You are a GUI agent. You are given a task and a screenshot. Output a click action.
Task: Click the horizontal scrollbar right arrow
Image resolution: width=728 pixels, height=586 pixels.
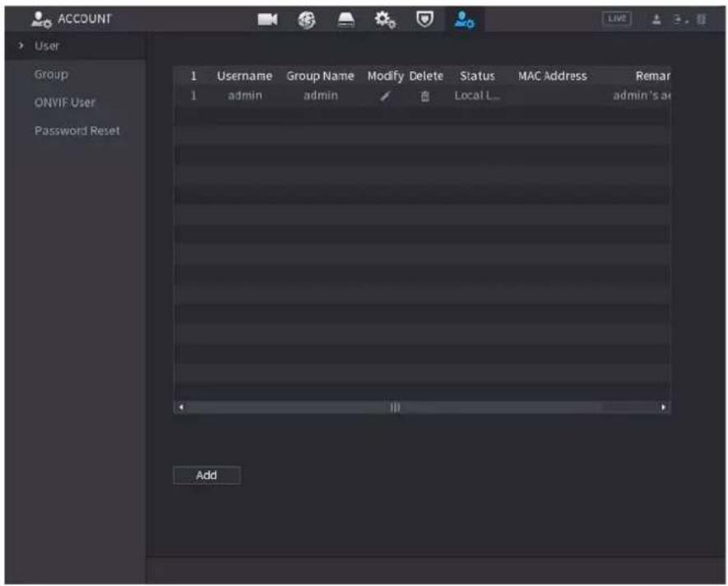(x=664, y=407)
